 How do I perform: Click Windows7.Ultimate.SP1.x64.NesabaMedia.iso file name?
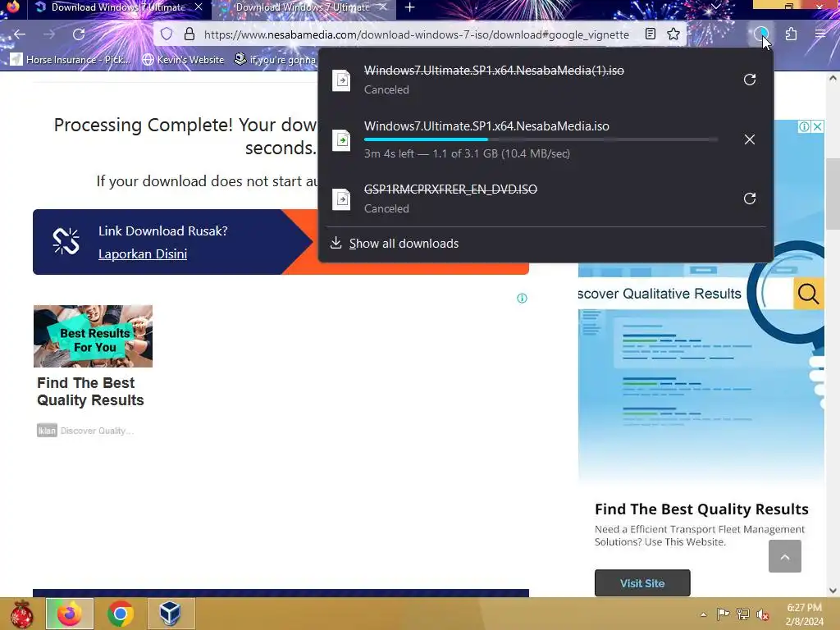pyautogui.click(x=486, y=126)
